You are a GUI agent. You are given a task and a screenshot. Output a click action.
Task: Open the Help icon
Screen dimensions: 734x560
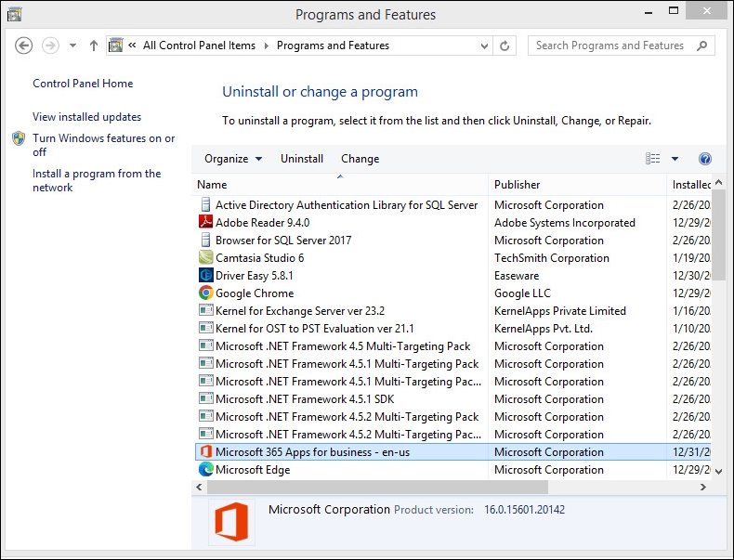pyautogui.click(x=704, y=159)
